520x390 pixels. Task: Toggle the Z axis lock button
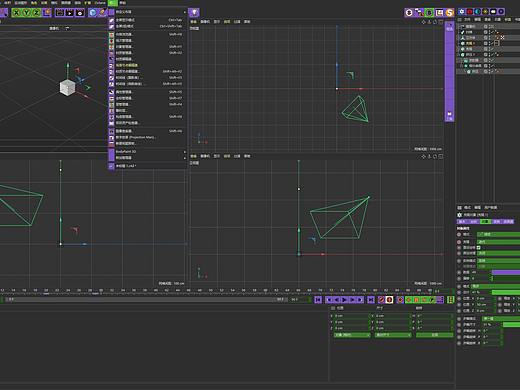tap(36, 13)
